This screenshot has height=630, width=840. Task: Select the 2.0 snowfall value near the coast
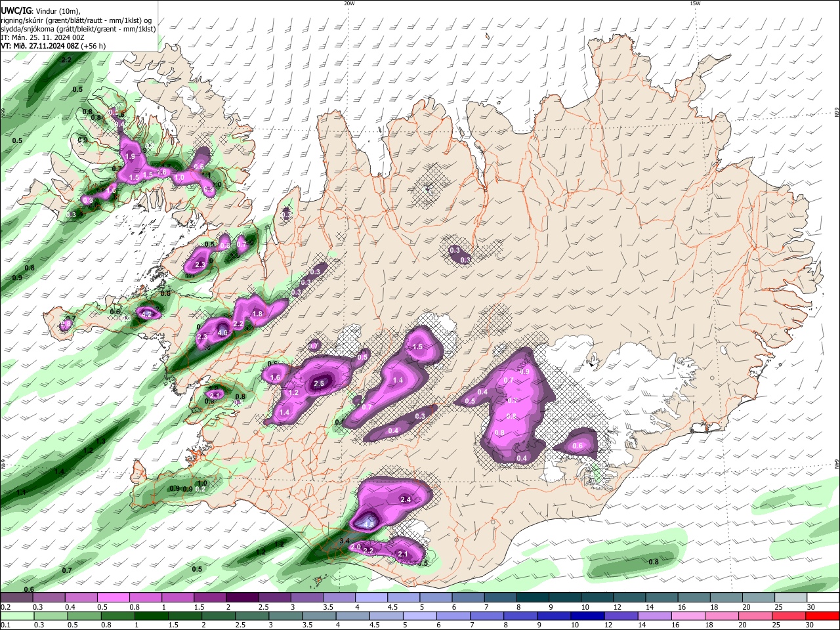[356, 547]
